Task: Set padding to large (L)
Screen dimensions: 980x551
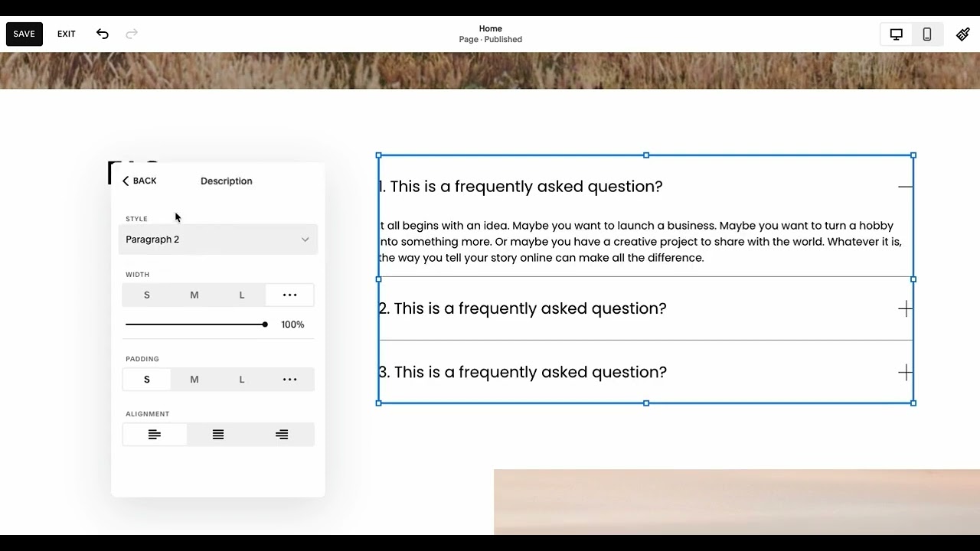Action: tap(242, 380)
